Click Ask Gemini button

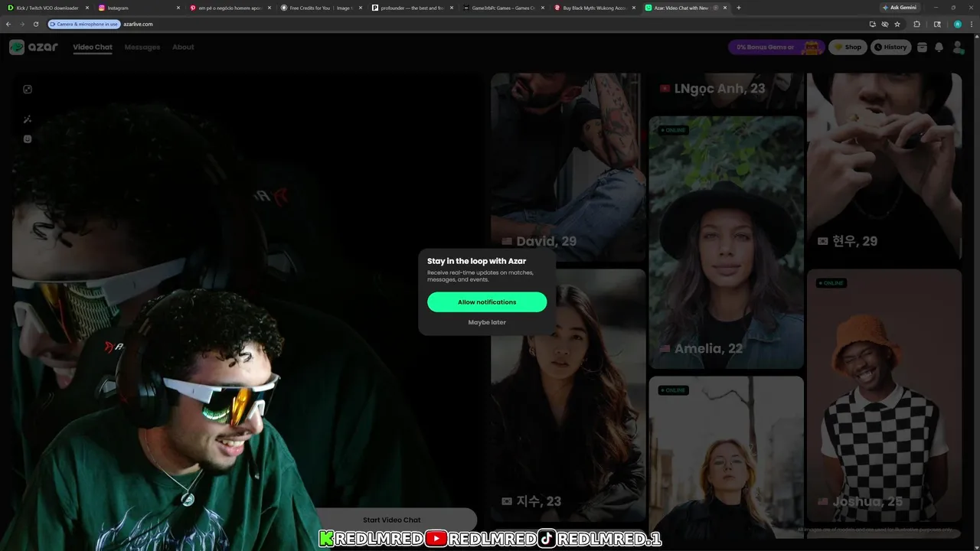click(899, 8)
